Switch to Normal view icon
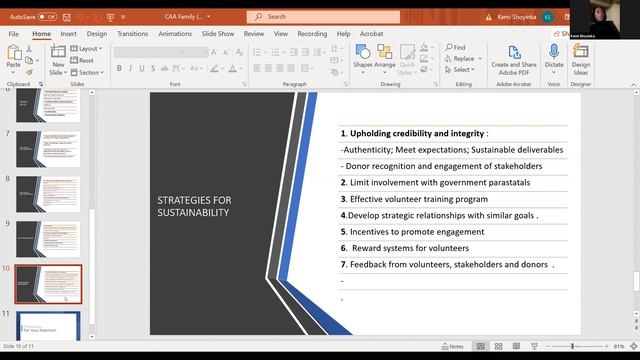This screenshot has height=360, width=640. click(x=480, y=347)
